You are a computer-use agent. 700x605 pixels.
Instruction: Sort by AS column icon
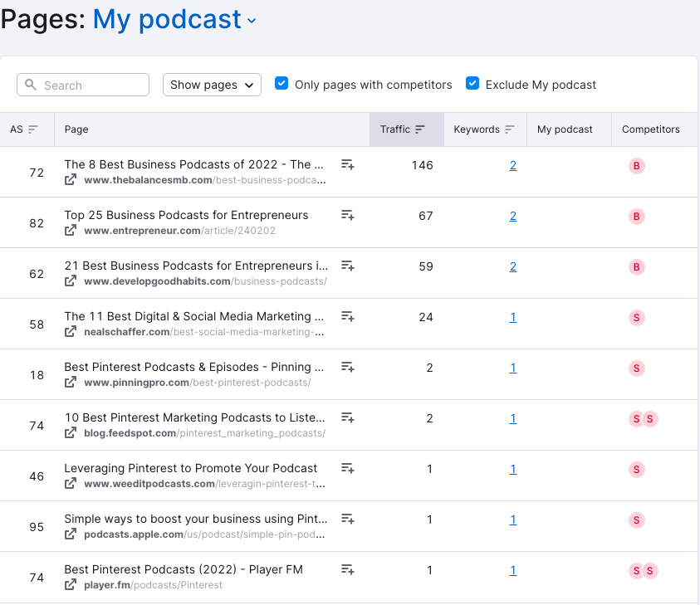coord(33,129)
